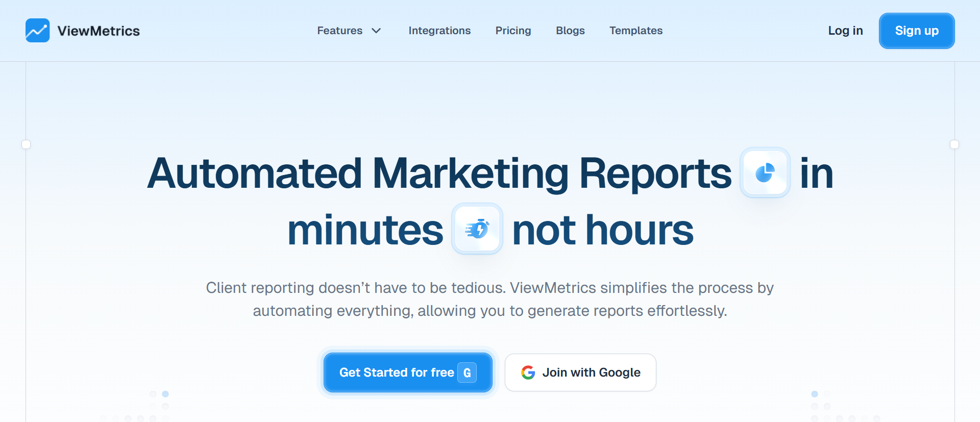Click the left square handle on the border

pos(26,144)
